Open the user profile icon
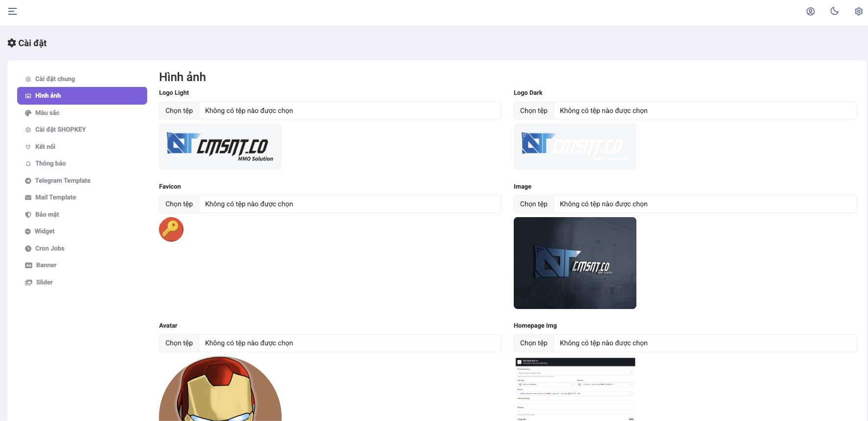Screen dimensions: 868x421 (811, 11)
